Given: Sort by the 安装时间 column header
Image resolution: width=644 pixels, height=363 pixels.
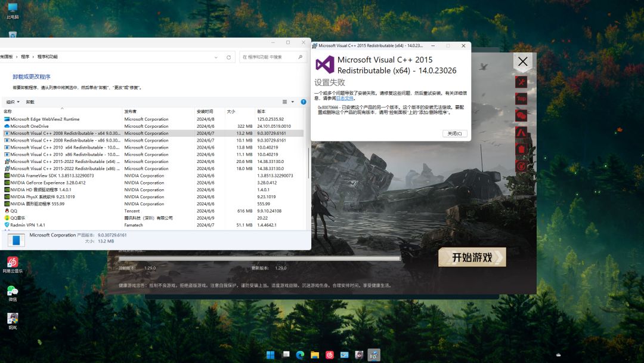Looking at the screenshot, I should pos(209,112).
